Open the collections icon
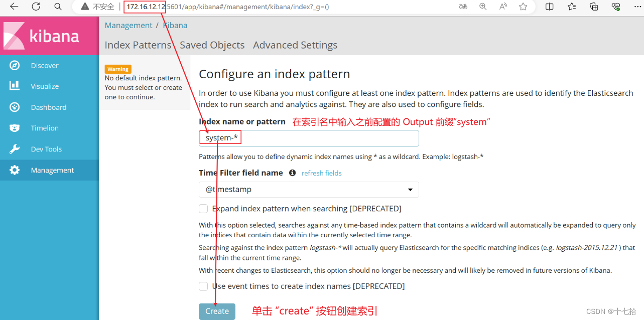 tap(594, 7)
